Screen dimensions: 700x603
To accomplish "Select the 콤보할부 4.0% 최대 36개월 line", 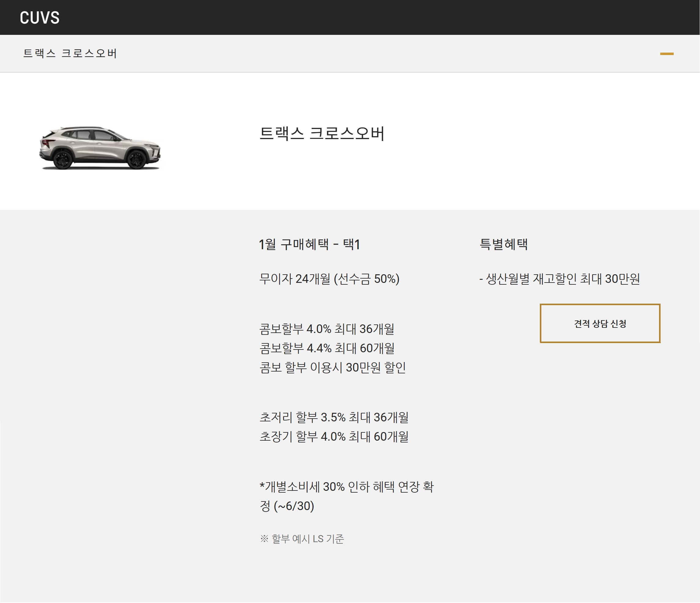I will point(327,329).
